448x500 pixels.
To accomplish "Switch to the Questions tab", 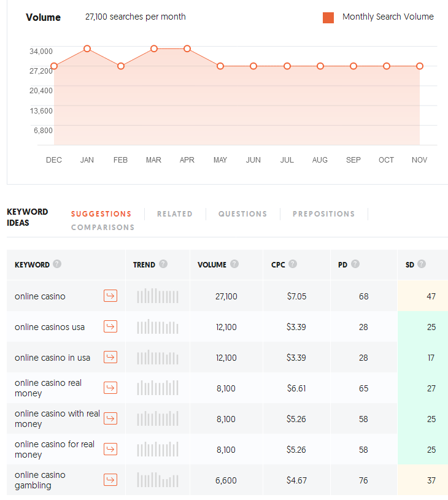I will click(x=242, y=214).
